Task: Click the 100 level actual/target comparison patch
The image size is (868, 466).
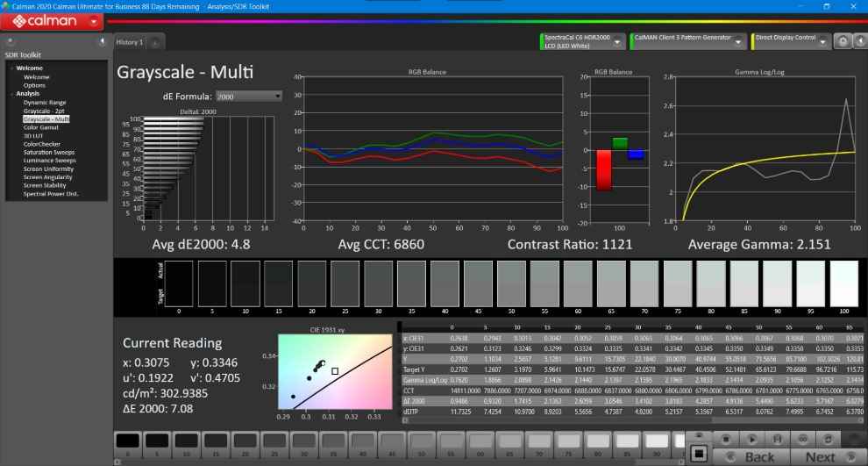Action: [x=843, y=283]
